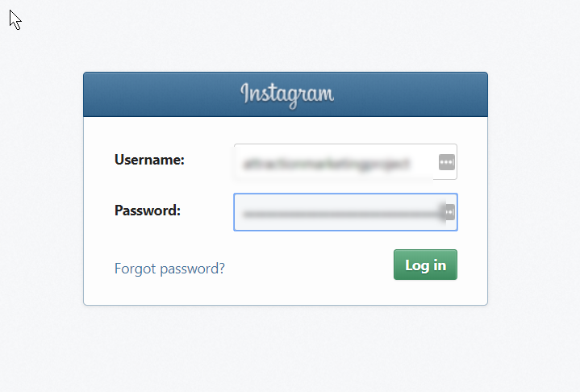580x392 pixels.
Task: Click the Password: label
Action: 148,211
